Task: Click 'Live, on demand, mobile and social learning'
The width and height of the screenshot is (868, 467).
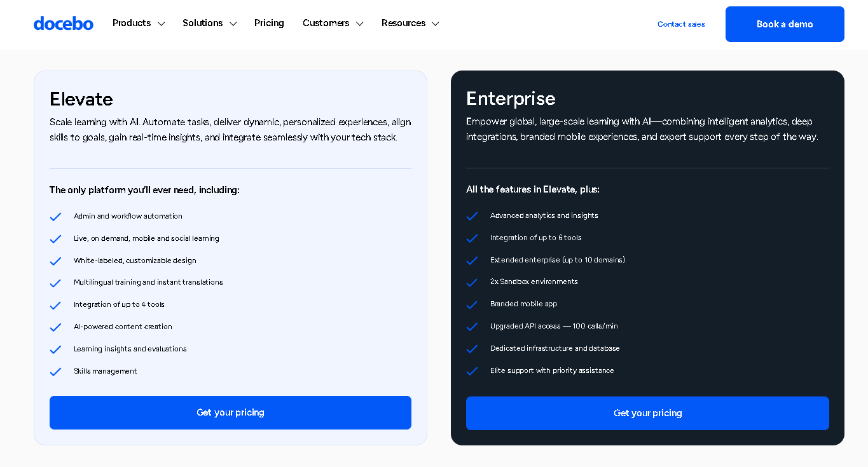Action: click(146, 238)
